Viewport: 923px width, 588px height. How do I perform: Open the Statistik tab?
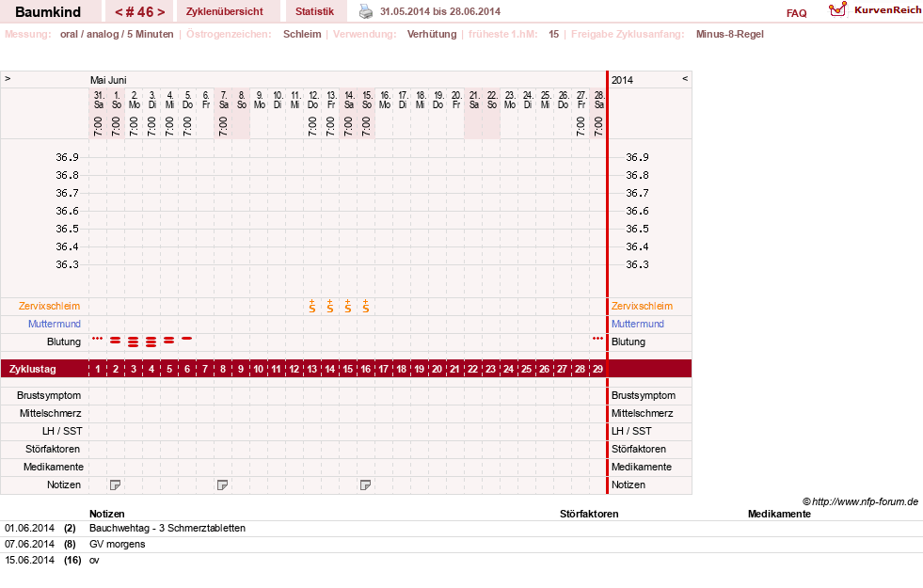314,11
